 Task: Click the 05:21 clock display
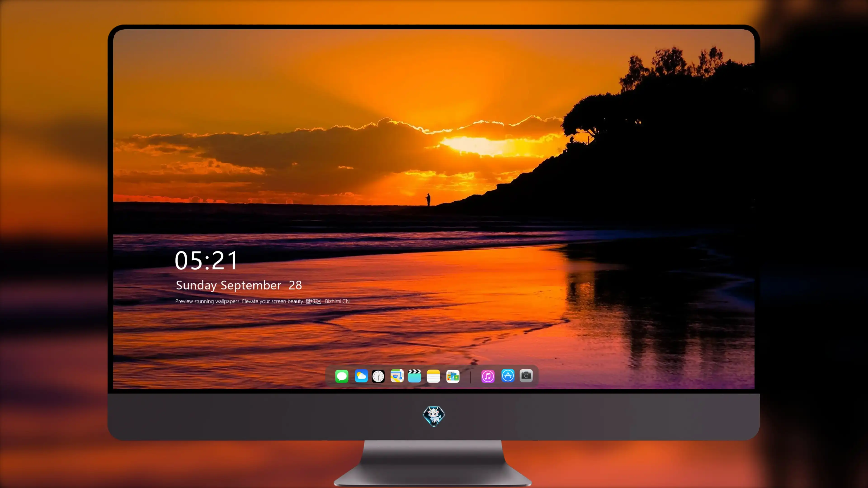point(206,260)
